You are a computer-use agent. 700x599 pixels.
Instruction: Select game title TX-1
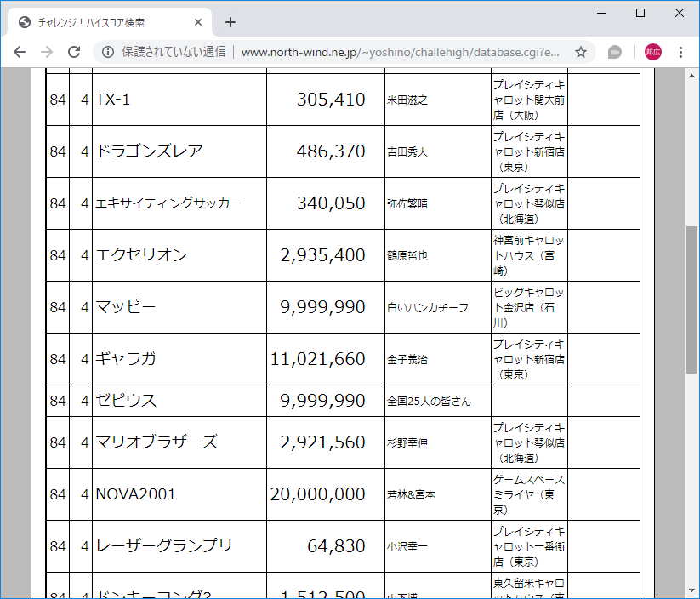[x=113, y=100]
